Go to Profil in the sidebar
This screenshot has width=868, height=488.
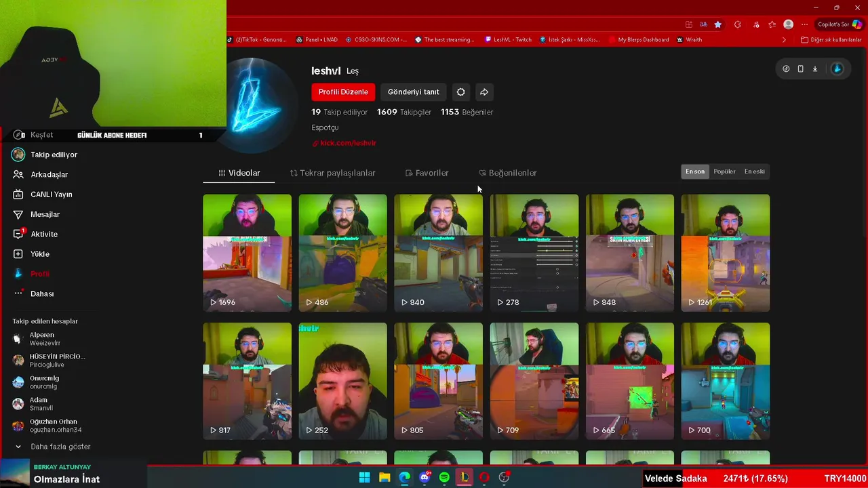tap(32, 274)
